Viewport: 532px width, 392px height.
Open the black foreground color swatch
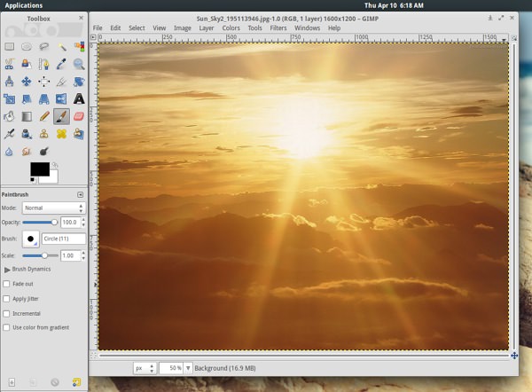click(x=40, y=169)
